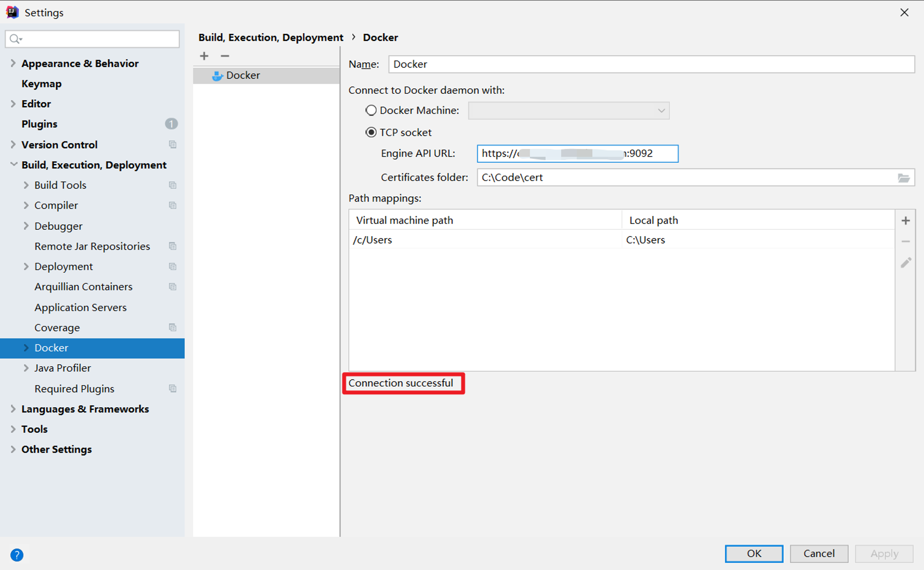Expand Debugger node
This screenshot has width=924, height=570.
[x=26, y=226]
